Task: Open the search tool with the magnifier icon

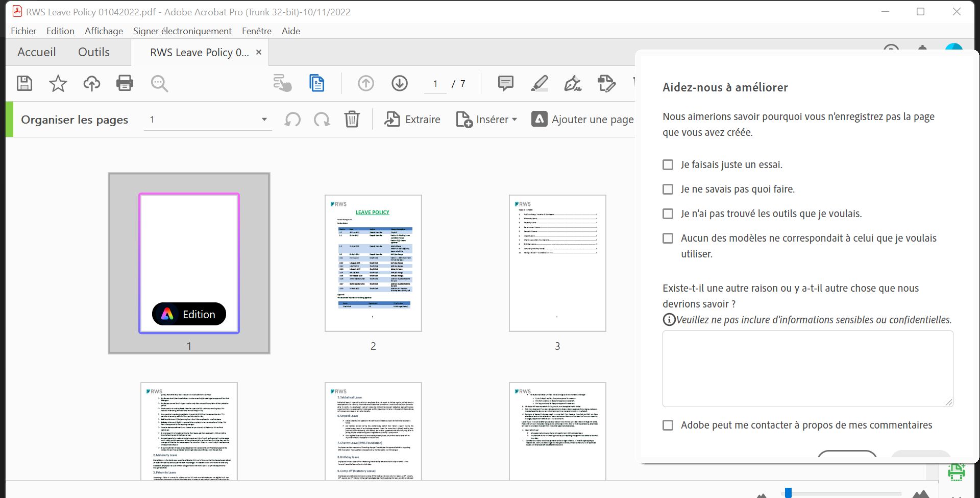Action: click(159, 83)
